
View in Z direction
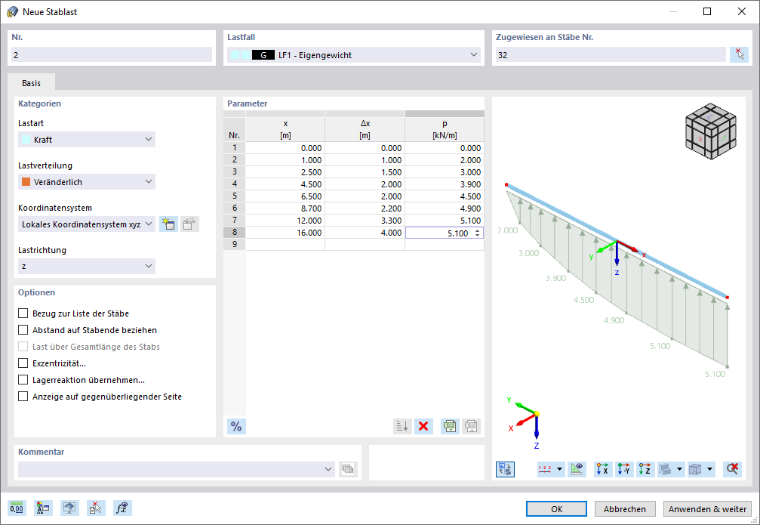(645, 469)
